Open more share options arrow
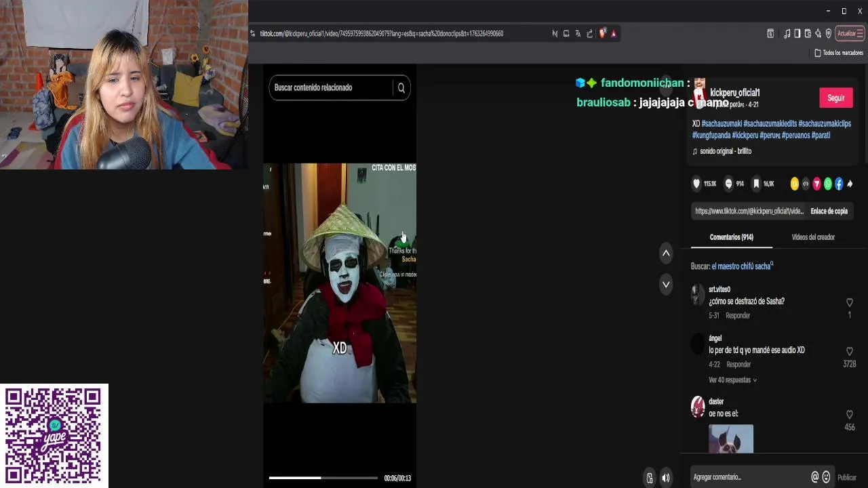The image size is (868, 488). pos(850,184)
